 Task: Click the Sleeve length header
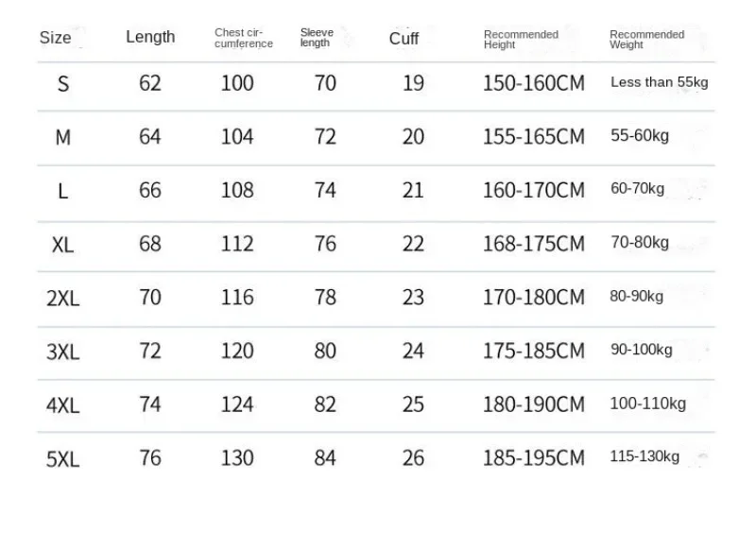click(x=317, y=38)
